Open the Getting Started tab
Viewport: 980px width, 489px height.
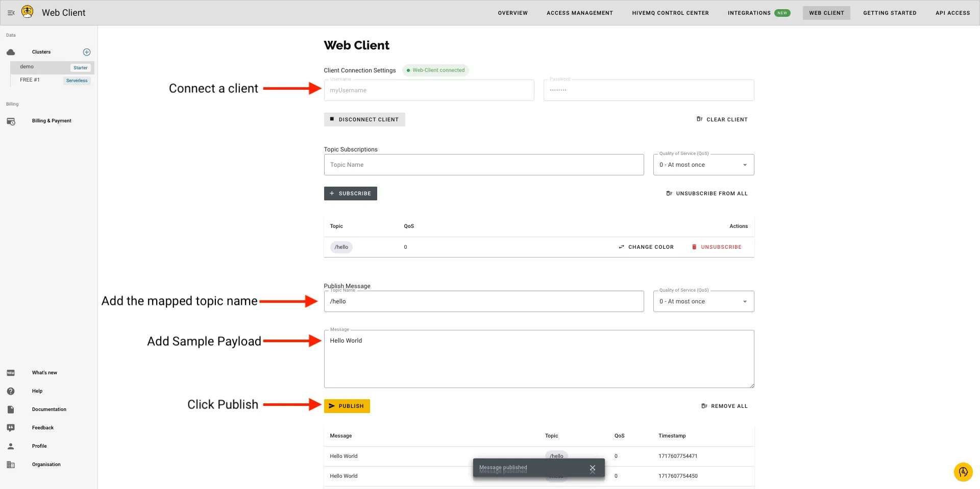pos(890,13)
